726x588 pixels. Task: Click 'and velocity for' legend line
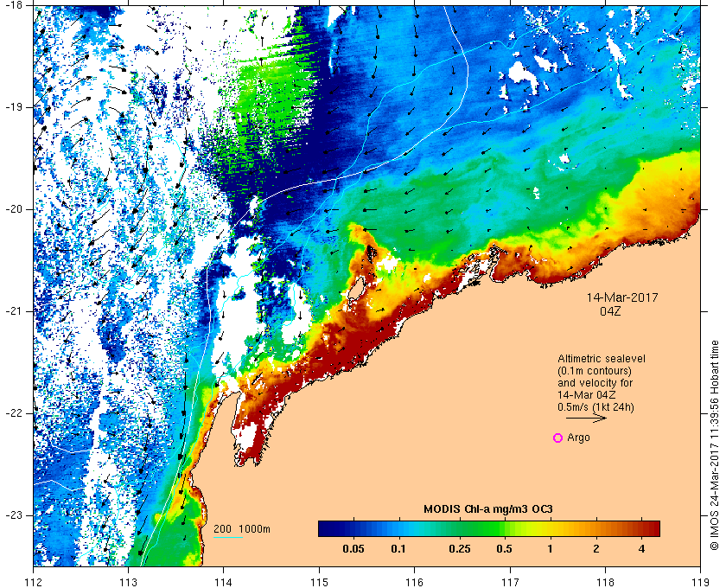(x=595, y=383)
